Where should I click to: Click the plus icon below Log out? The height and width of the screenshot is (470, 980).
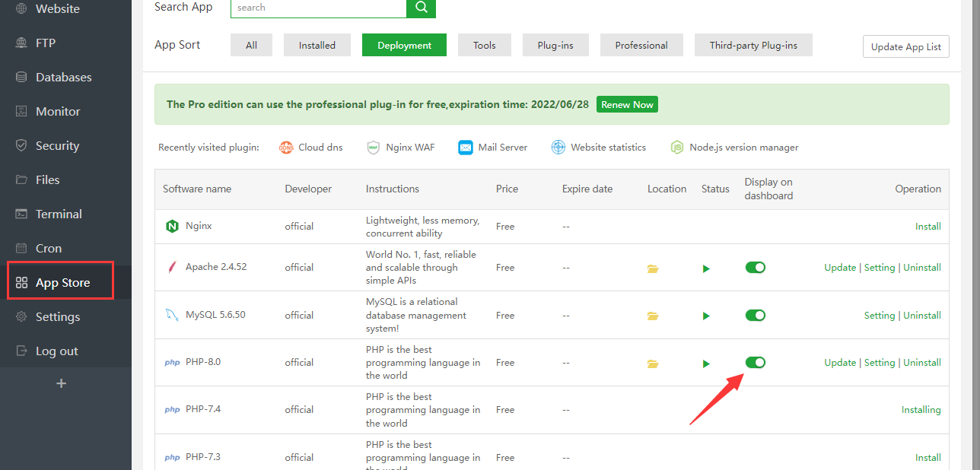coord(62,383)
